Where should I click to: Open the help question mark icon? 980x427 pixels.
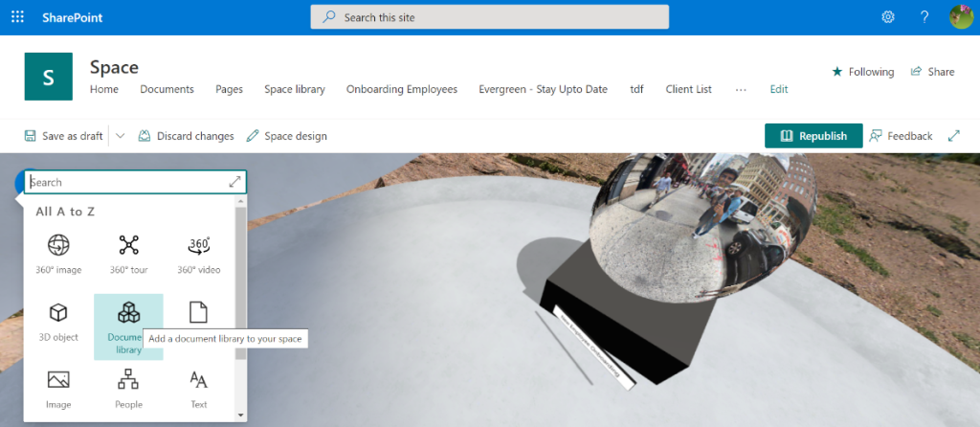click(924, 17)
